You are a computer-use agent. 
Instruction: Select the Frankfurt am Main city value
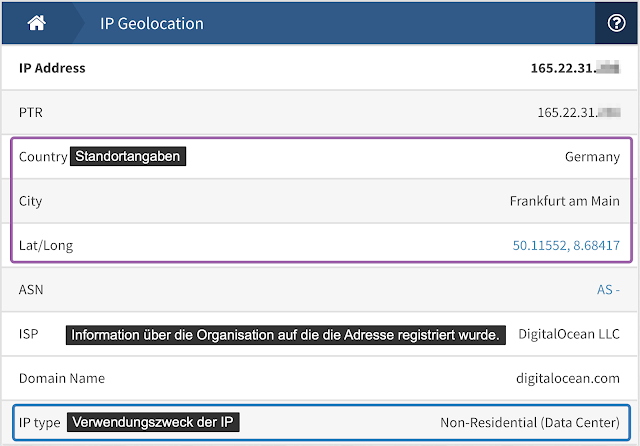coord(564,201)
